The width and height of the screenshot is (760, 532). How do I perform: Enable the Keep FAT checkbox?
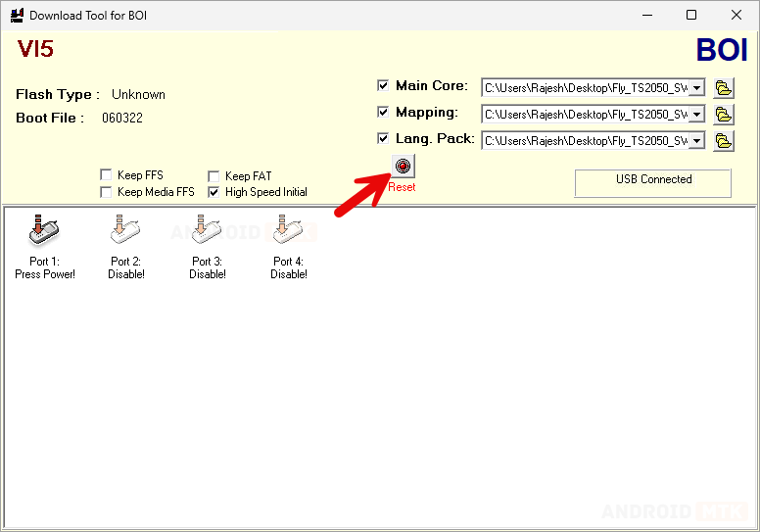214,176
